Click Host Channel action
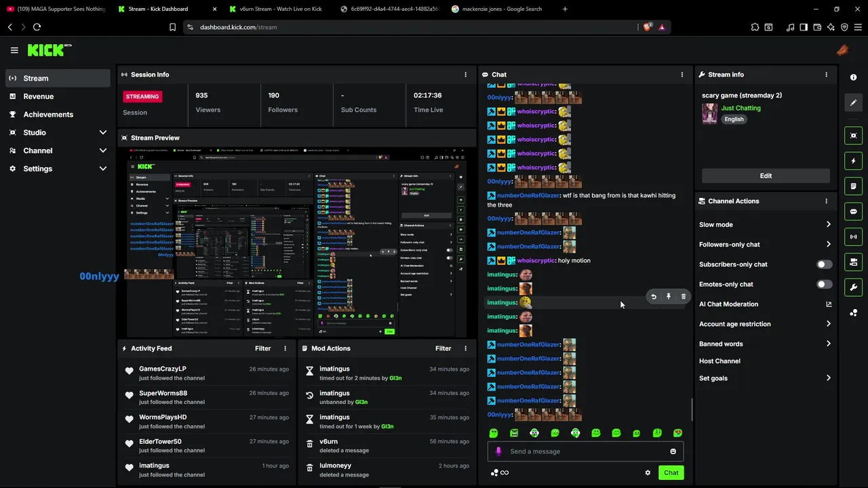Image resolution: width=868 pixels, height=488 pixels. pos(719,361)
